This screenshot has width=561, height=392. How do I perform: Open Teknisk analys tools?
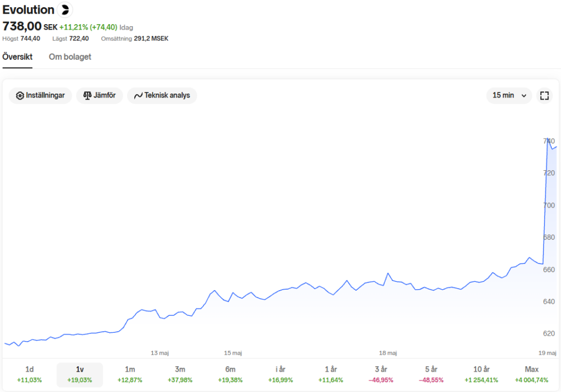point(162,95)
